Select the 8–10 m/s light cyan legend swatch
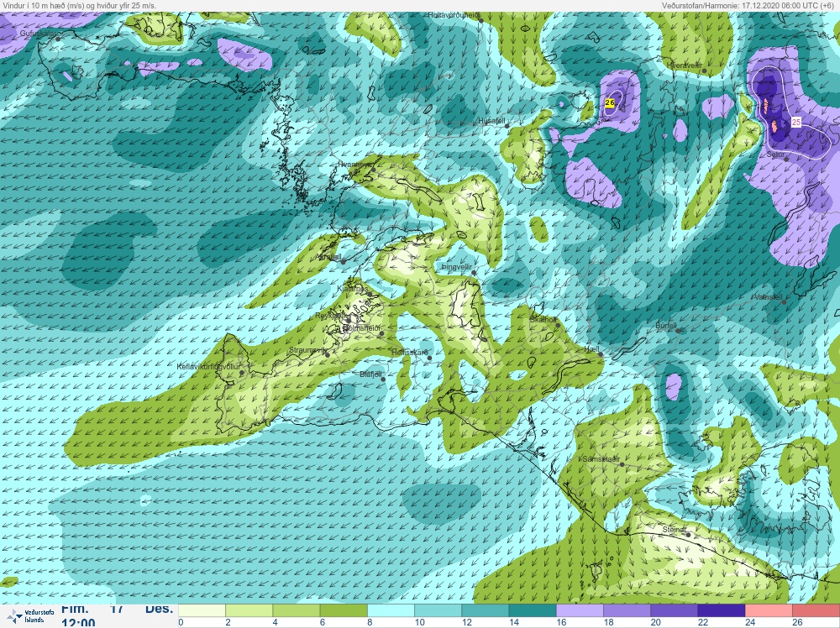The height and width of the screenshot is (628, 840). pos(391,610)
